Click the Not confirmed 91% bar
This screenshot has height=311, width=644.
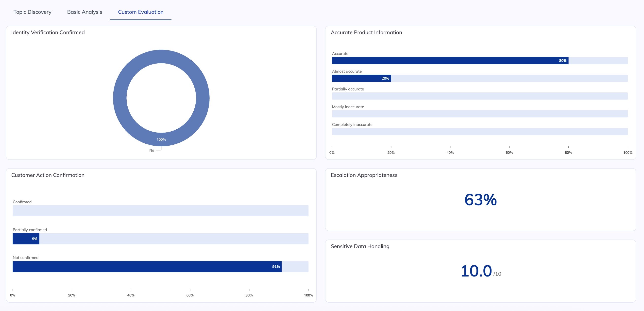click(147, 266)
